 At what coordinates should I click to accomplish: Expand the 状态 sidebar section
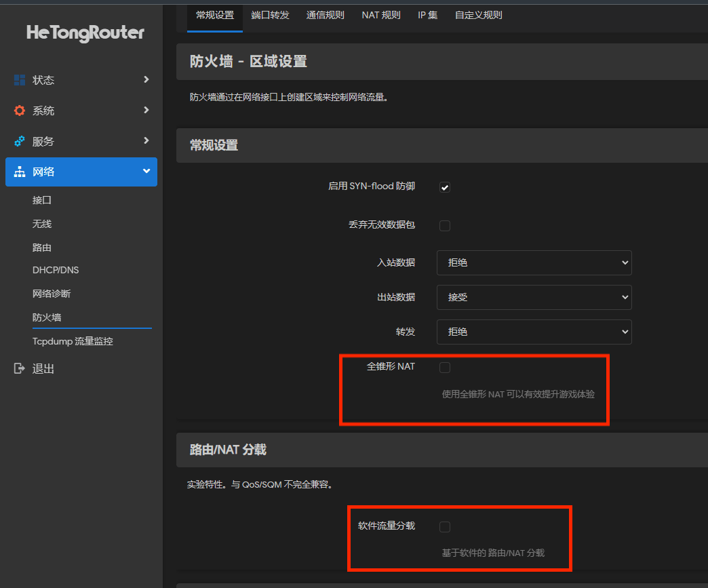81,79
